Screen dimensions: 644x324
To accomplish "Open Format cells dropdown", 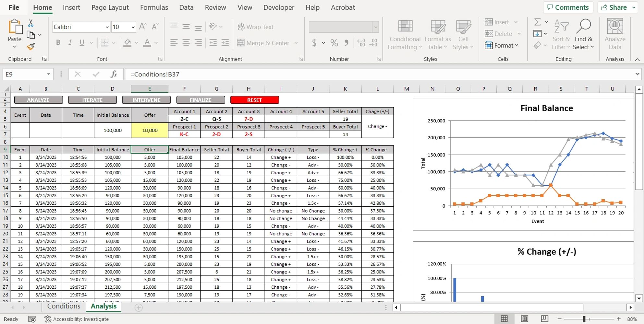I will (x=502, y=46).
